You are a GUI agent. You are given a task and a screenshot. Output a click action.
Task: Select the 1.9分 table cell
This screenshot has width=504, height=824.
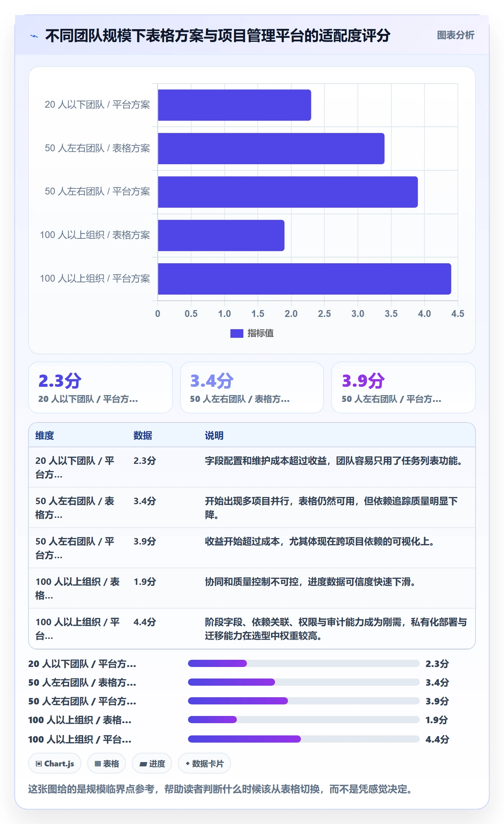(x=145, y=582)
